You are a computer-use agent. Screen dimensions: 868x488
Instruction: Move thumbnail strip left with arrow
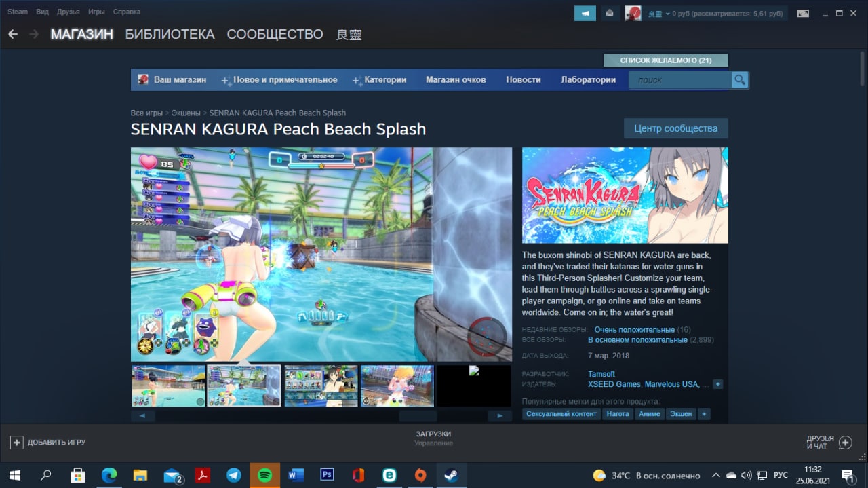coord(142,416)
